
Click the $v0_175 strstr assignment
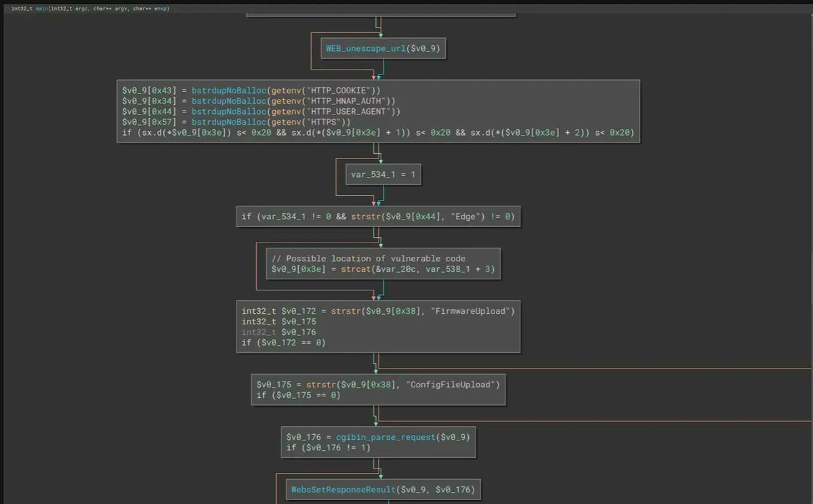click(x=274, y=383)
